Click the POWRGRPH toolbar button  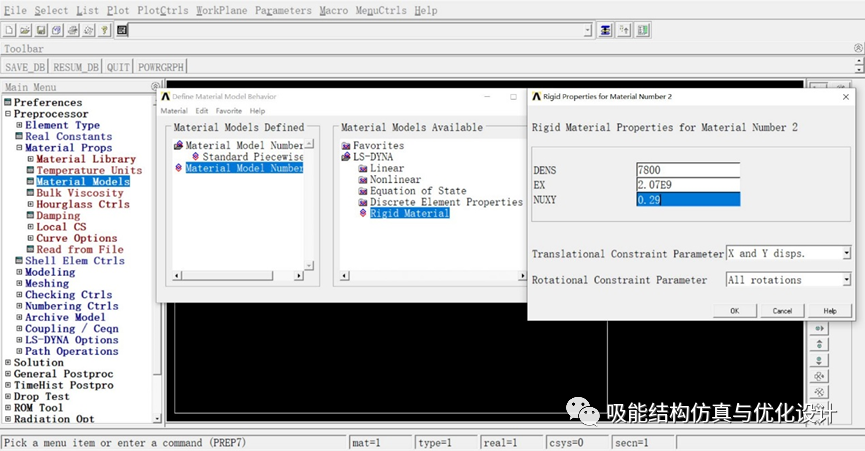pos(161,67)
